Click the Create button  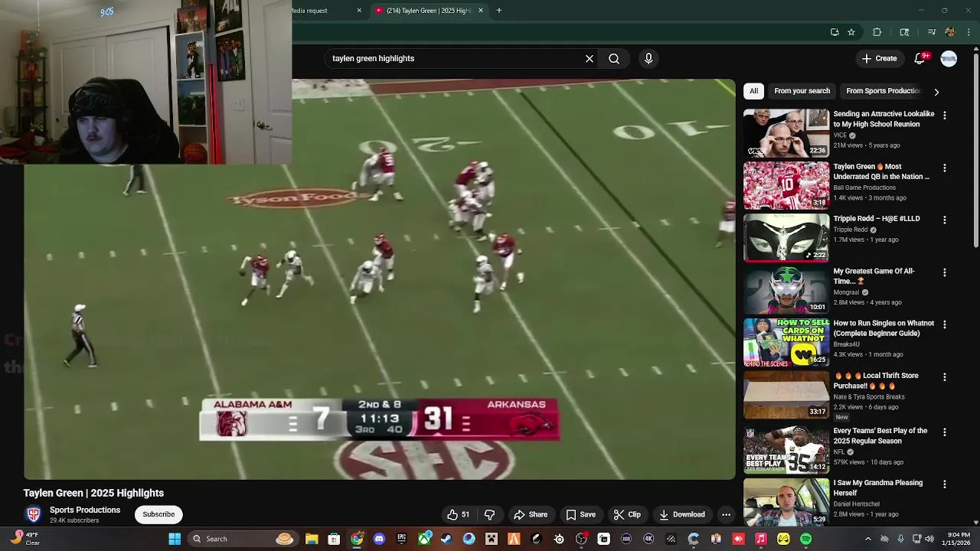879,58
